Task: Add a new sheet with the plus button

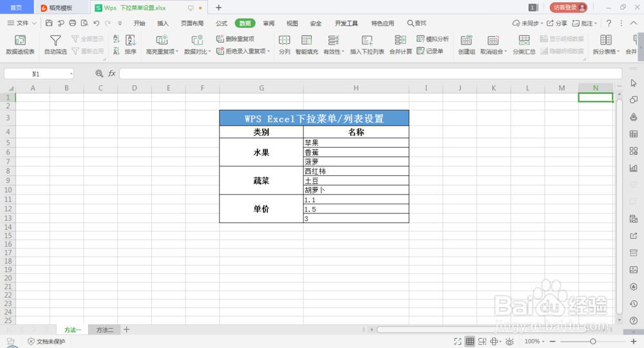Action: click(x=126, y=329)
